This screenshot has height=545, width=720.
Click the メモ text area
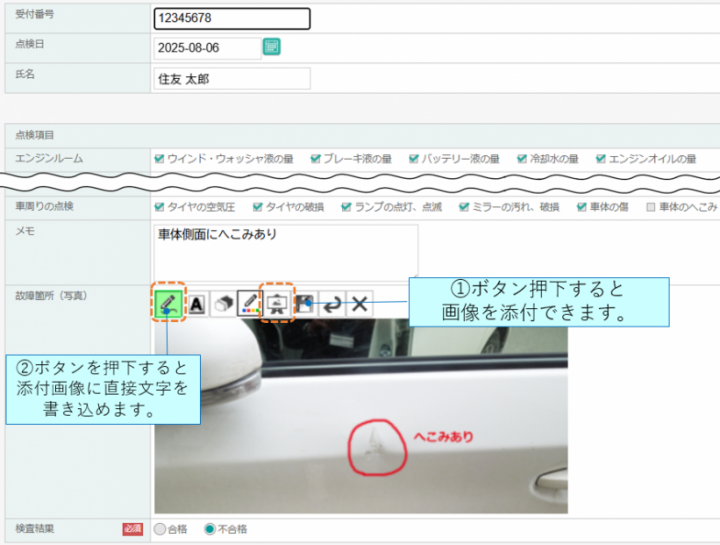point(285,250)
